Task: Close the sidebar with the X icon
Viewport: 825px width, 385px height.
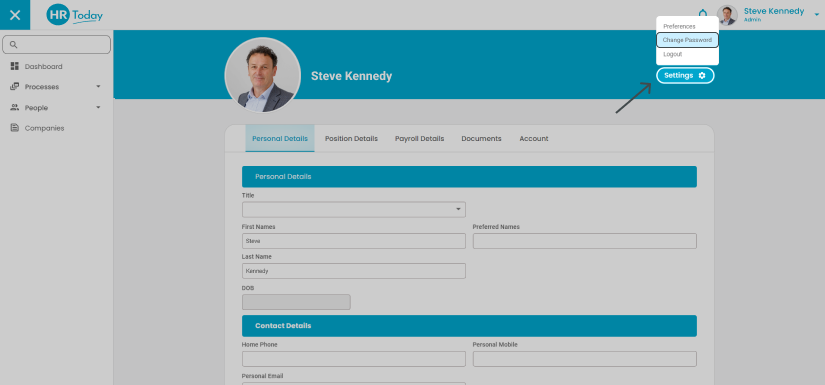Action: pos(15,15)
